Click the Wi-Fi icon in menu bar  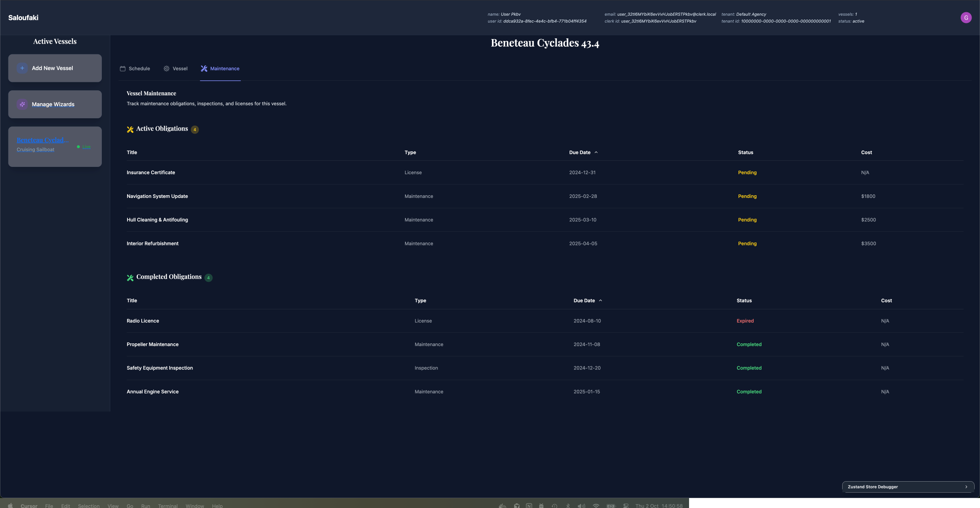[x=596, y=506]
